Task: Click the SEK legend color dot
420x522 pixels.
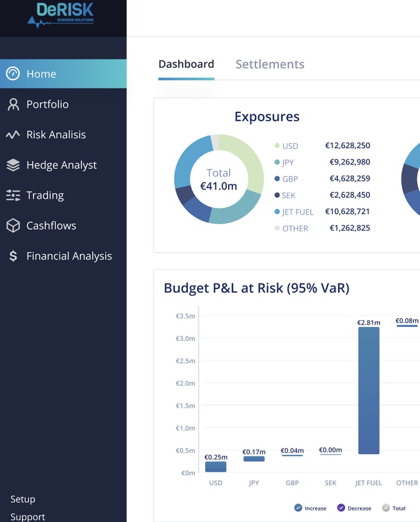Action: tap(277, 195)
